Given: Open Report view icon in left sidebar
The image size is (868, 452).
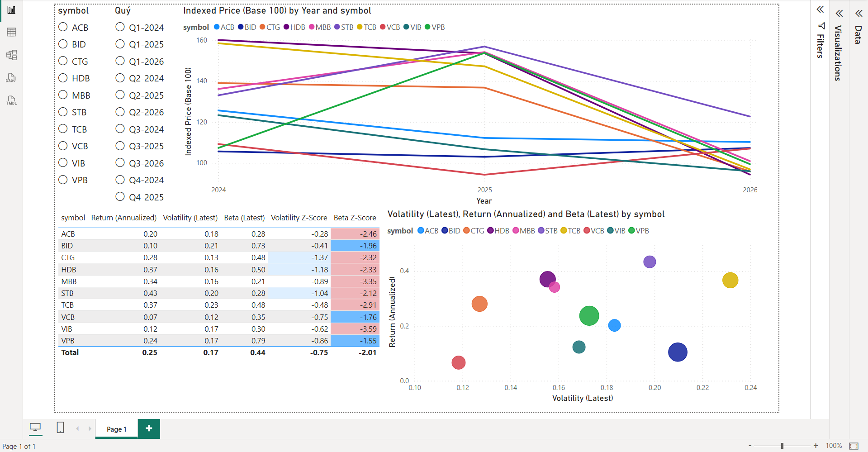Looking at the screenshot, I should [11, 10].
